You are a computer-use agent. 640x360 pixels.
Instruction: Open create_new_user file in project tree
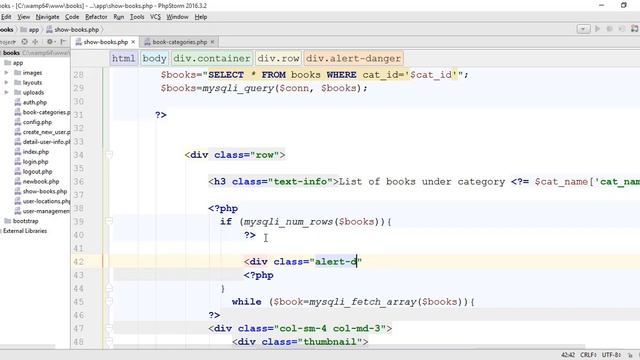pyautogui.click(x=42, y=132)
